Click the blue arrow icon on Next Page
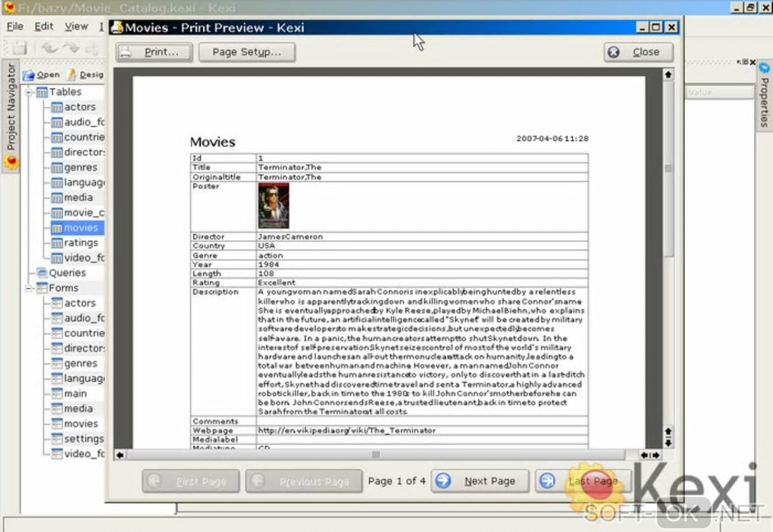The image size is (773, 532). click(443, 480)
